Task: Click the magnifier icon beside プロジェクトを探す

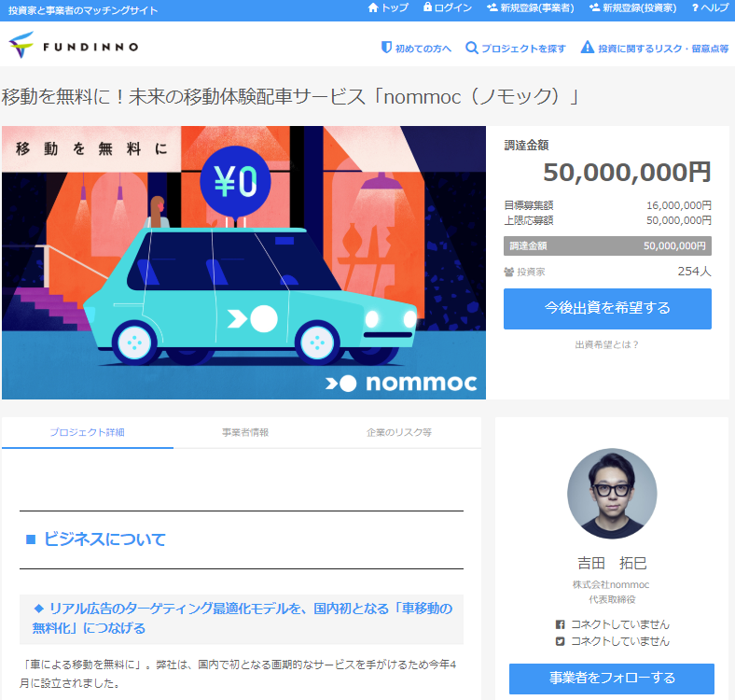Action: pos(472,48)
